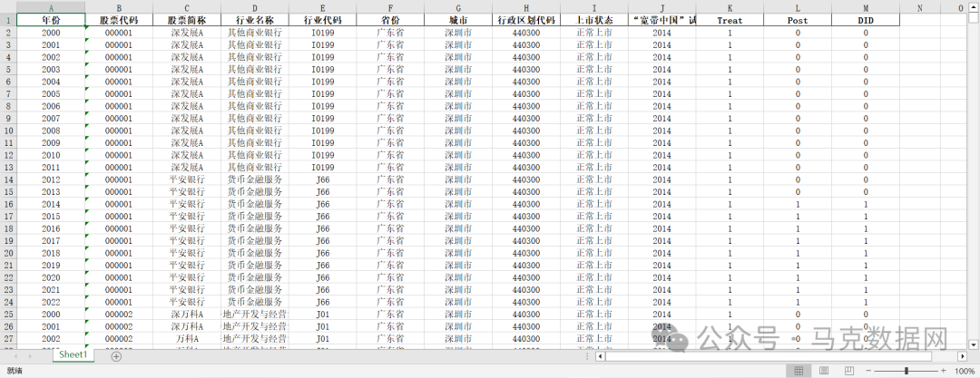Select year cell 2012 in column A

pyautogui.click(x=51, y=179)
